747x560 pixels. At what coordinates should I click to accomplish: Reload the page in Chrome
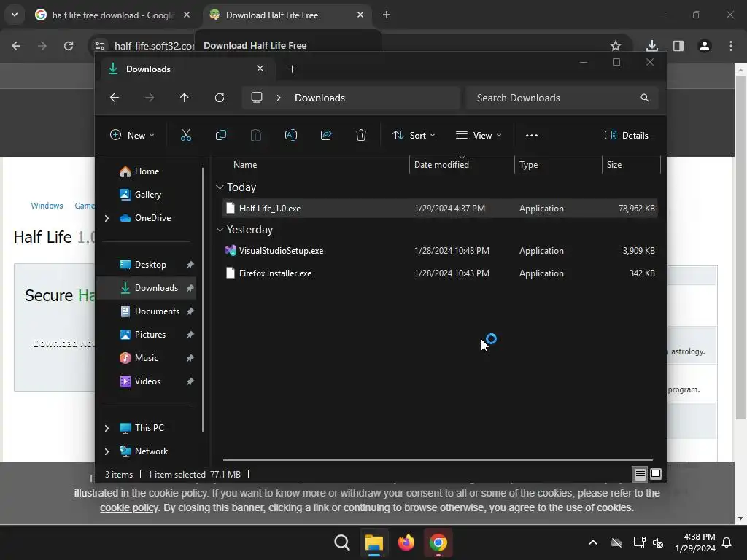coord(69,46)
